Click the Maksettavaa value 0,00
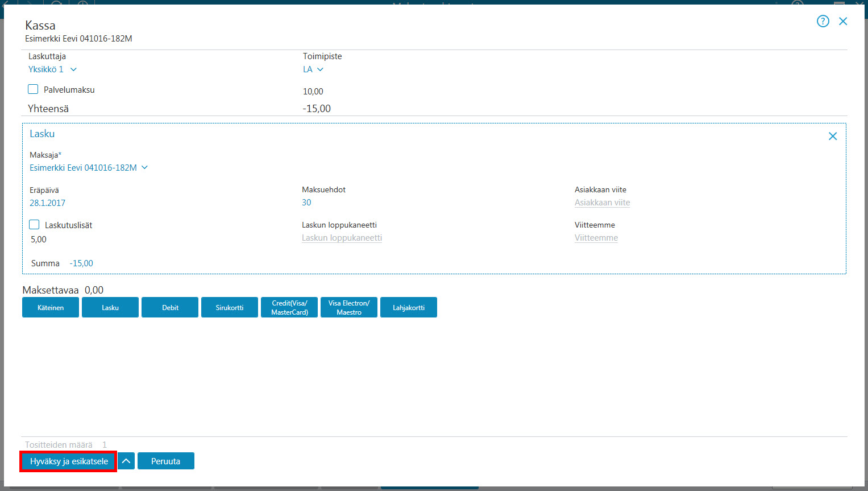The image size is (868, 491). click(x=94, y=290)
